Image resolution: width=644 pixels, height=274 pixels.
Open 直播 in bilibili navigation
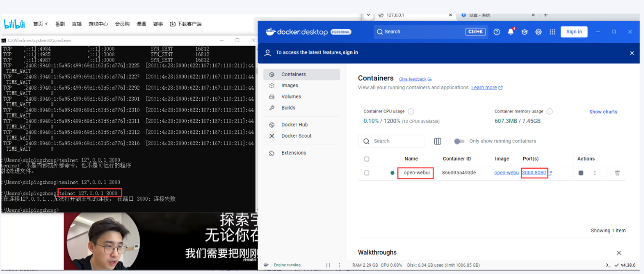77,24
